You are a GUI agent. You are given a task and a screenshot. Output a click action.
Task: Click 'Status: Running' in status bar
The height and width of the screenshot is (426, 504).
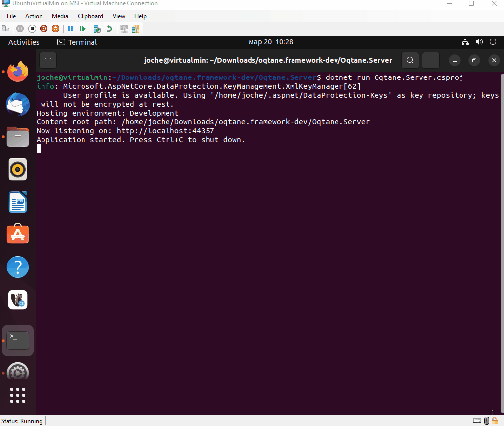point(22,421)
